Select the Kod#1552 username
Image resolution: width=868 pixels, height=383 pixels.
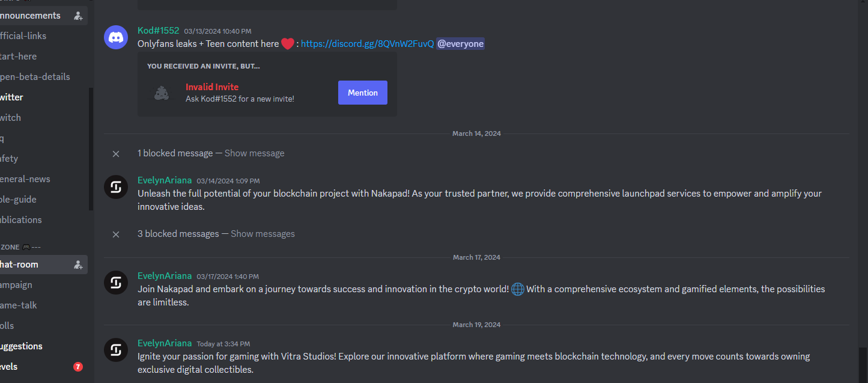[159, 30]
